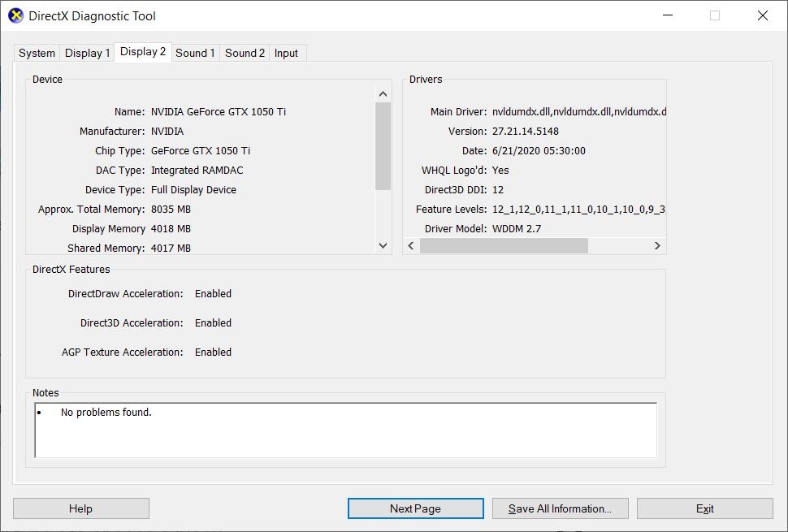The image size is (788, 532).
Task: Minimize the DirectX Diagnostic Tool window
Action: click(667, 15)
